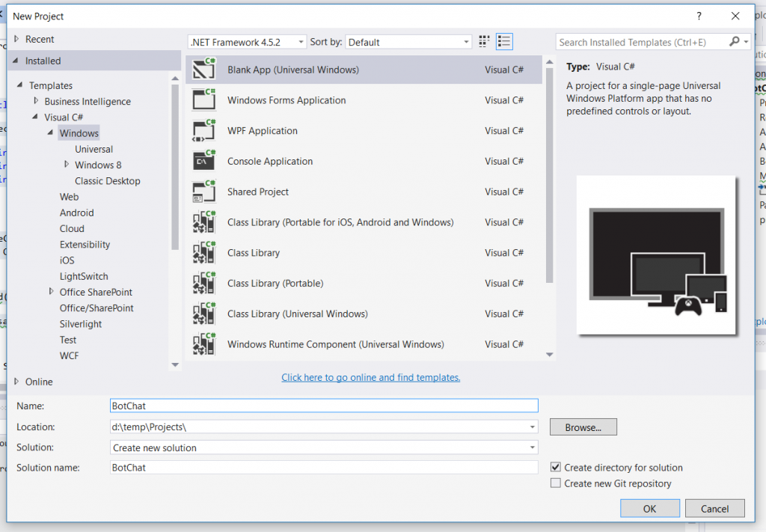Expand the Recent section
The width and height of the screenshot is (766, 532).
[16, 39]
